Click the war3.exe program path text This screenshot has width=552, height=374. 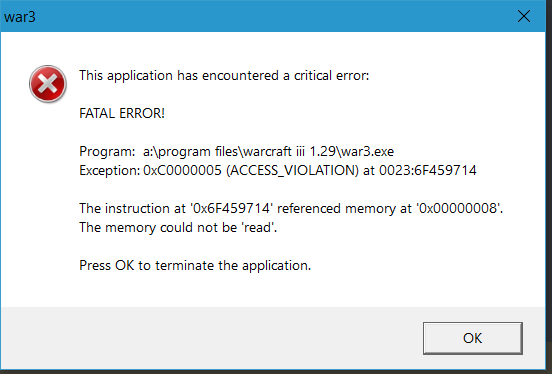268,151
